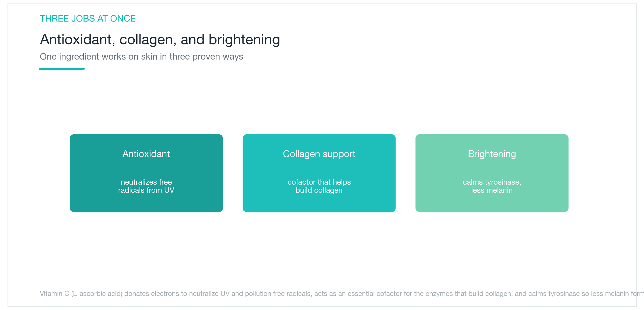
Task: Click 'L-ascorbic acid' in the footnote
Action: [x=97, y=294]
